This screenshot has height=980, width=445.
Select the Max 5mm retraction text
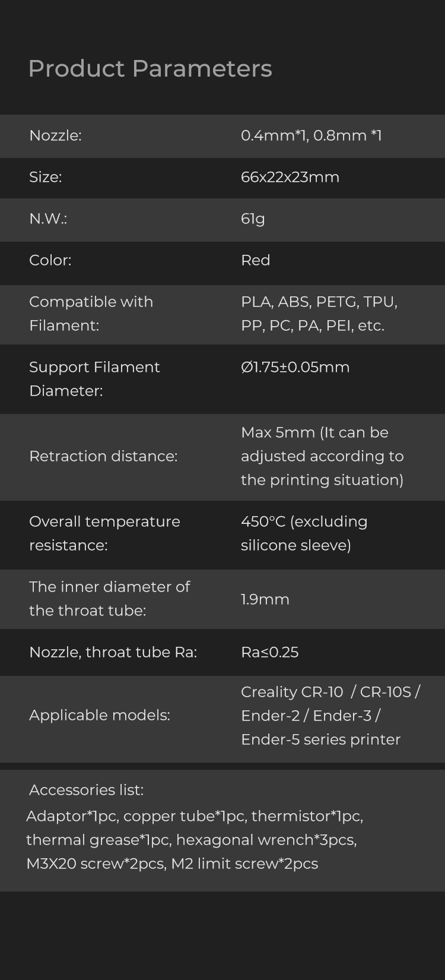click(x=322, y=456)
